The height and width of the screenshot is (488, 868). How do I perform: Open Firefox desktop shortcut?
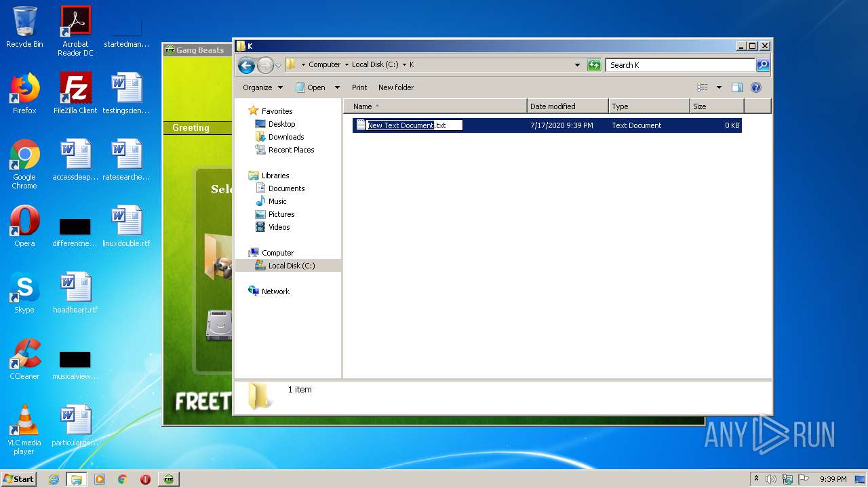coord(24,94)
